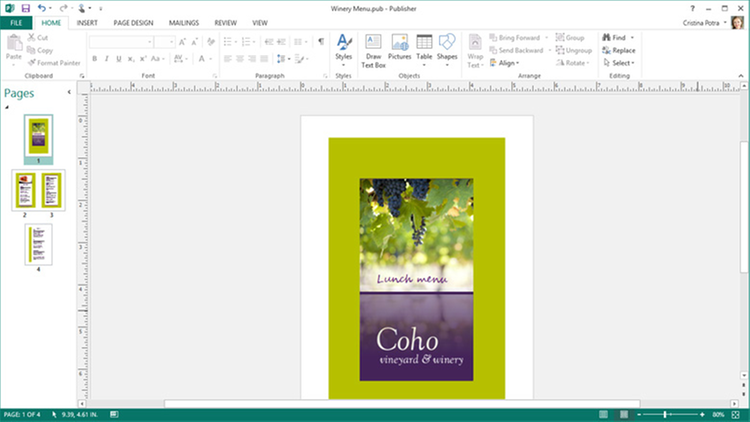This screenshot has width=750, height=422.
Task: Click the Save icon in quick access toolbar
Action: 26,8
